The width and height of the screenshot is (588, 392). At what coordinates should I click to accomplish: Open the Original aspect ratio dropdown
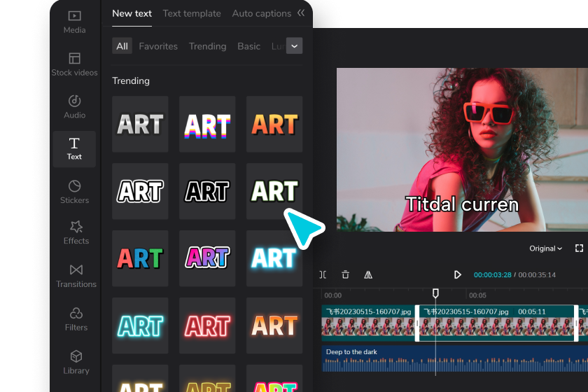[x=545, y=248]
